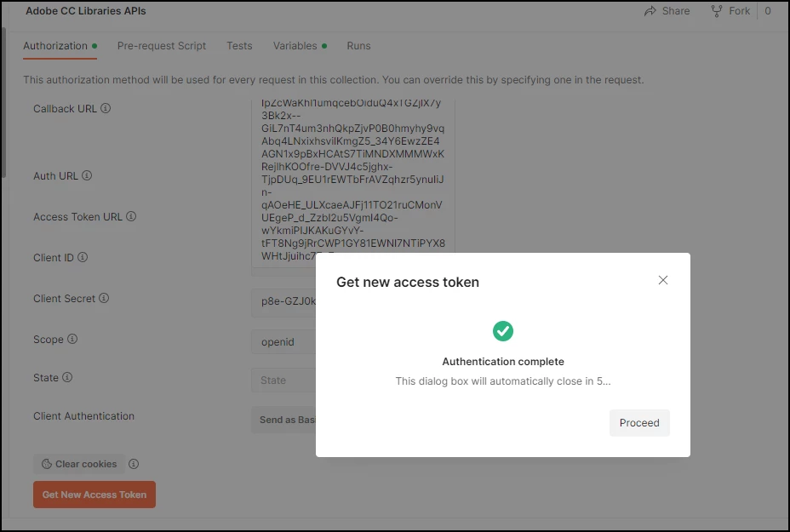Click info icon next to Auth URL
790x532 pixels.
87,175
